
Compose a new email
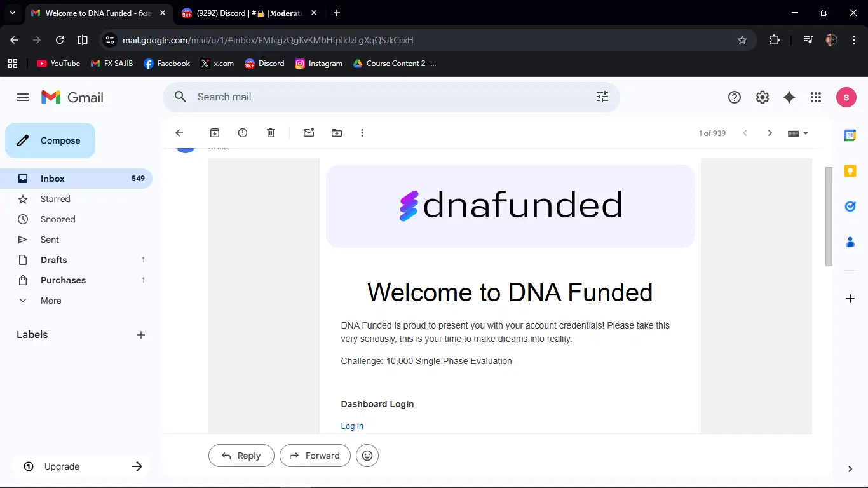(50, 140)
